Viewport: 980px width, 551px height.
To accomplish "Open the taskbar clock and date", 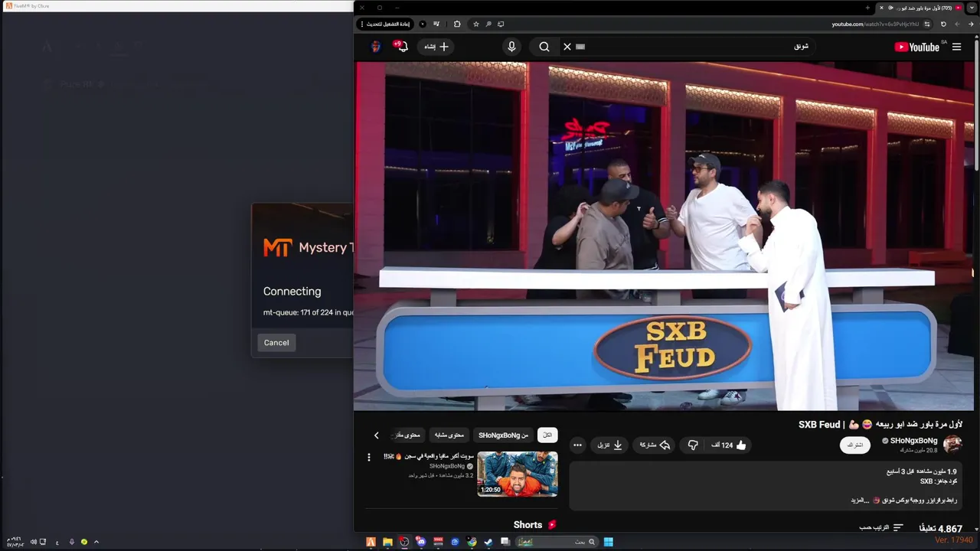I will click(x=15, y=542).
